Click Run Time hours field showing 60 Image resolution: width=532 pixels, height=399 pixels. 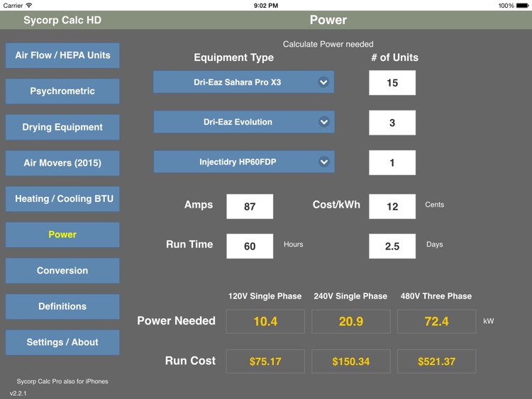point(250,246)
